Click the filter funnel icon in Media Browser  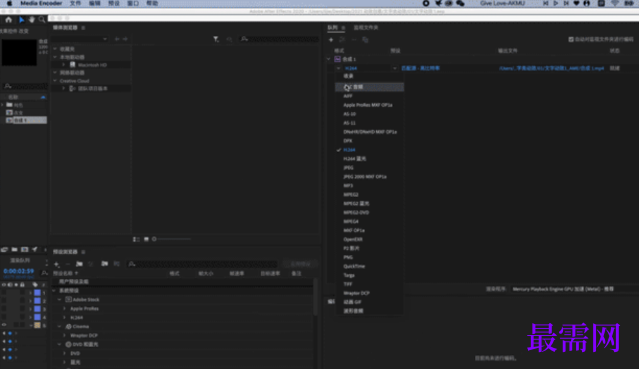point(216,39)
